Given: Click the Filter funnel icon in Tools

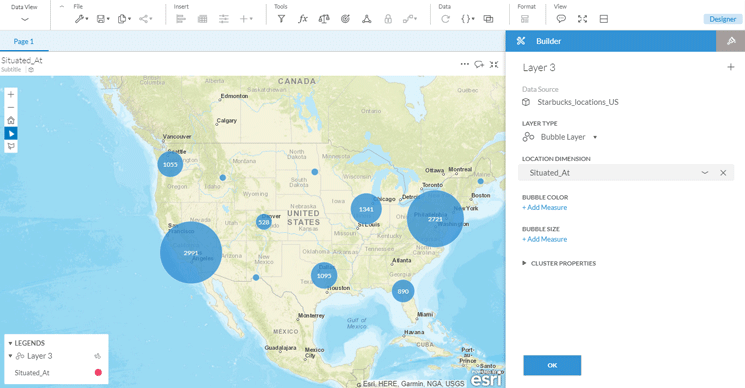Looking at the screenshot, I should pyautogui.click(x=281, y=19).
